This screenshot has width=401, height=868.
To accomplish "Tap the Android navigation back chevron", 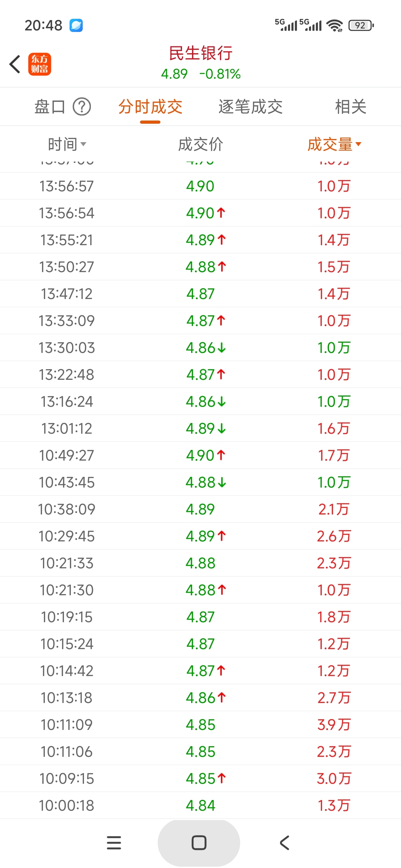I will click(284, 843).
